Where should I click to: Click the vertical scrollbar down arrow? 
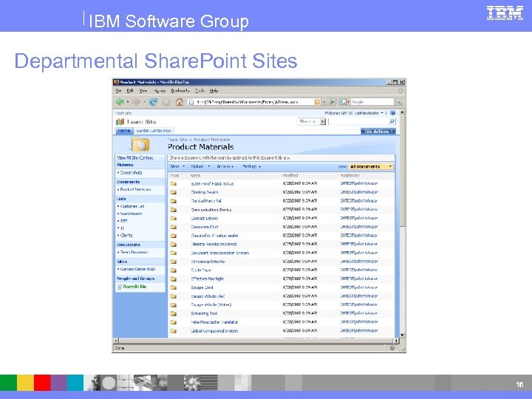coord(402,335)
